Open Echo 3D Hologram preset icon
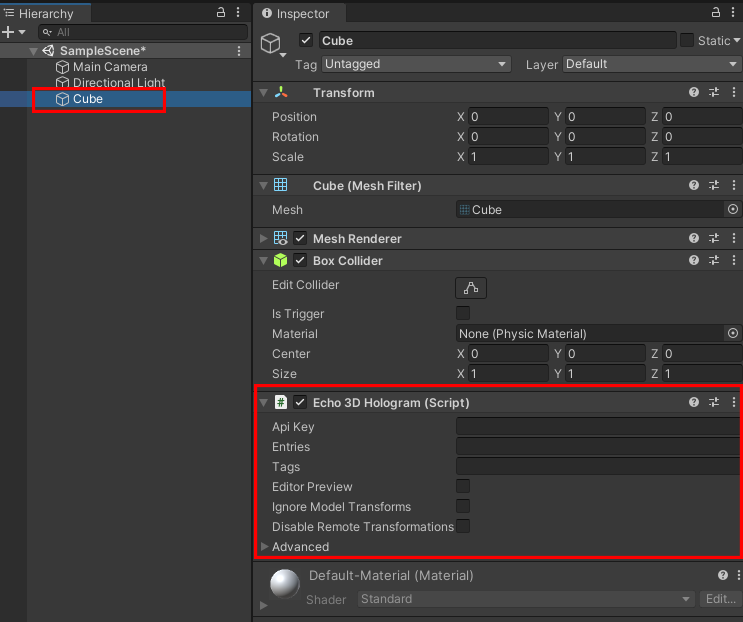This screenshot has height=622, width=743. pos(714,402)
